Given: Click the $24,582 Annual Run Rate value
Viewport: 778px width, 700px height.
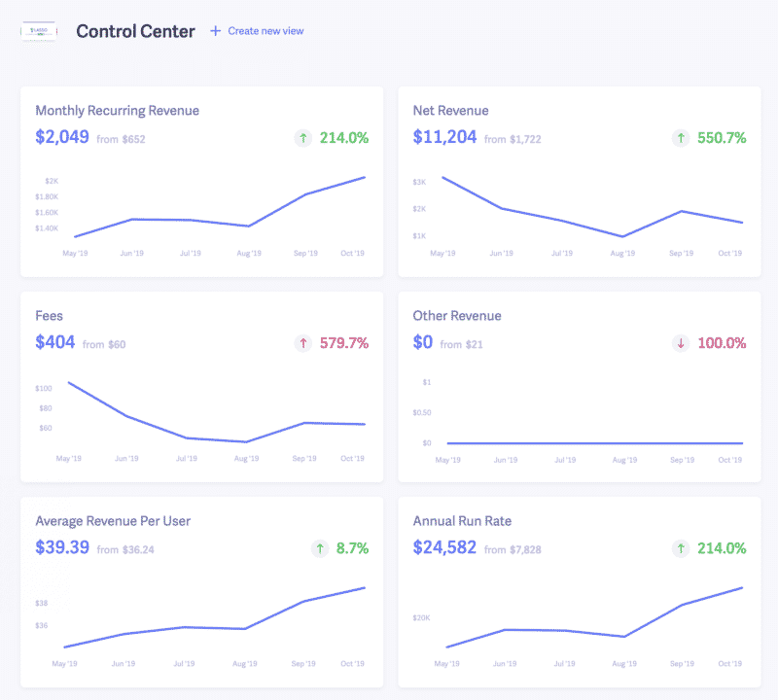Looking at the screenshot, I should 444,547.
